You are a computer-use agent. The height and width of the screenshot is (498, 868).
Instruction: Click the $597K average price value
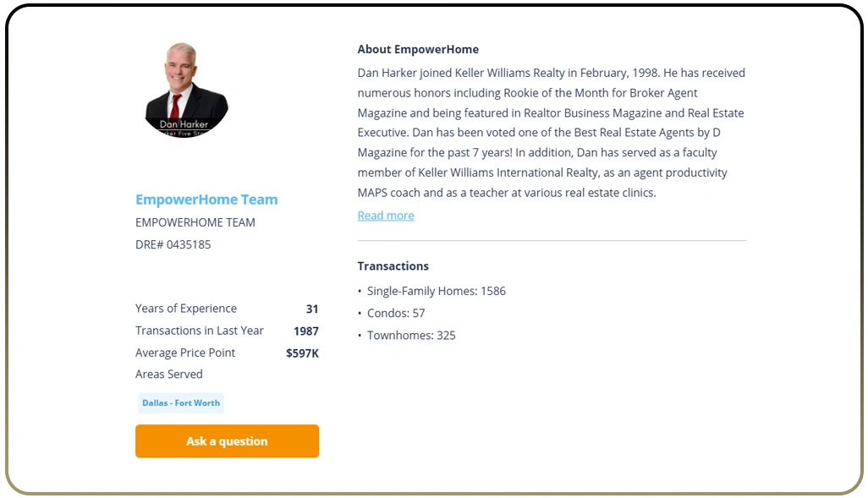[x=302, y=353]
